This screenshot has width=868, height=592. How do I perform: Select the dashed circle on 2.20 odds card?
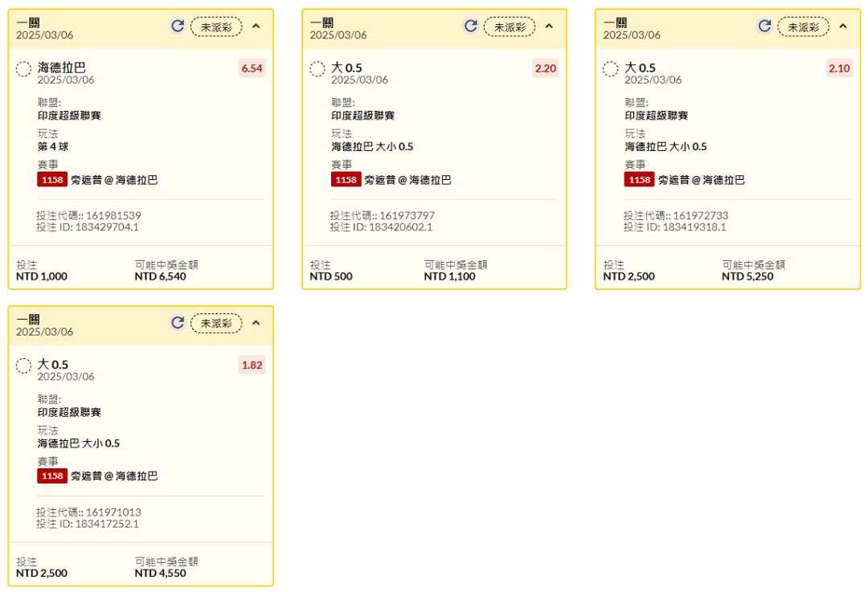coord(317,69)
